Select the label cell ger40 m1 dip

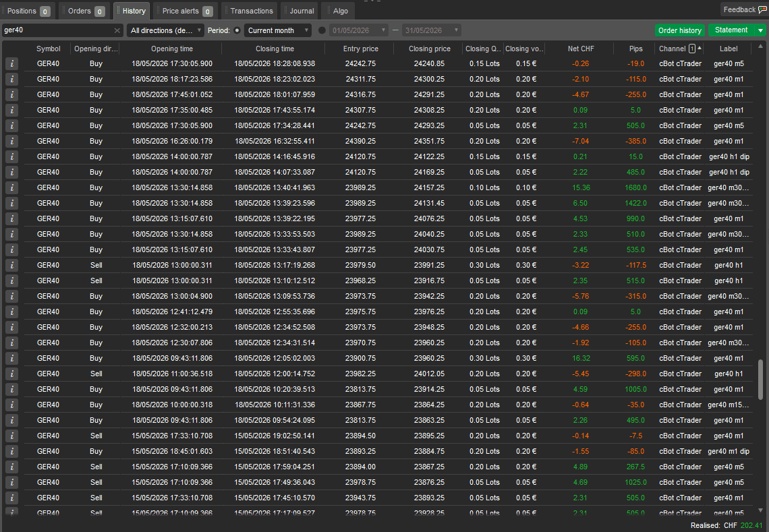point(729,451)
